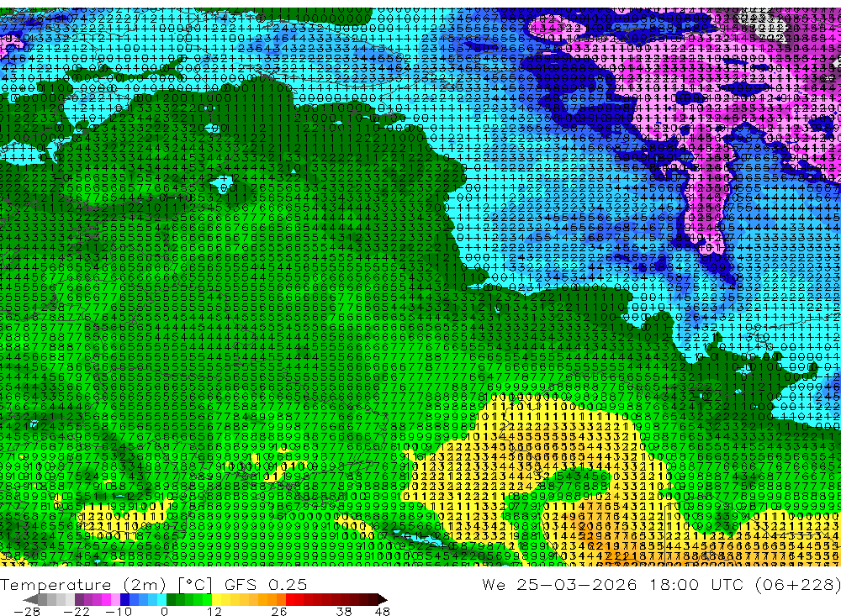Click the '12' legend value
Screen dimensions: 841x616
point(214,611)
